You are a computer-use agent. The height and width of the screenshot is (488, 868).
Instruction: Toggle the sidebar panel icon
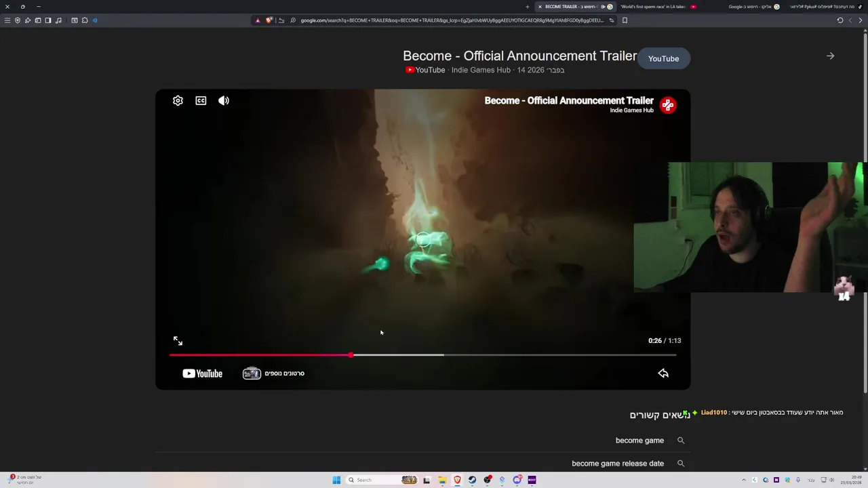(48, 20)
